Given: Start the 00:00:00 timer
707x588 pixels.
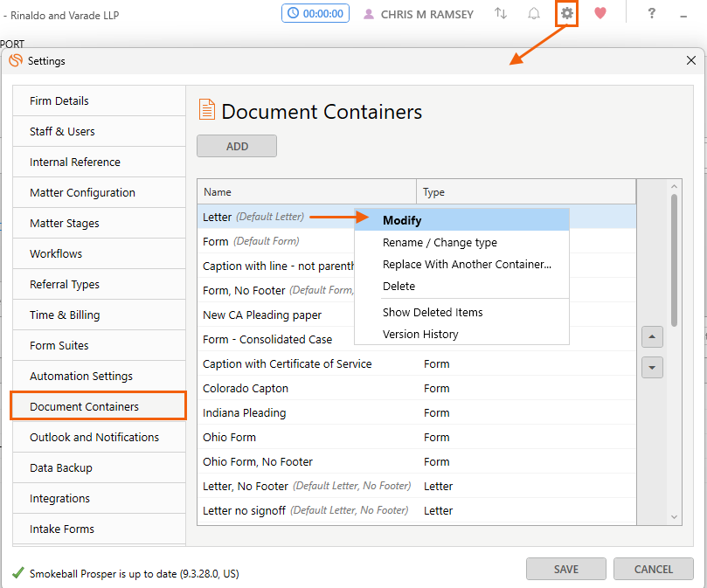Looking at the screenshot, I should point(315,13).
